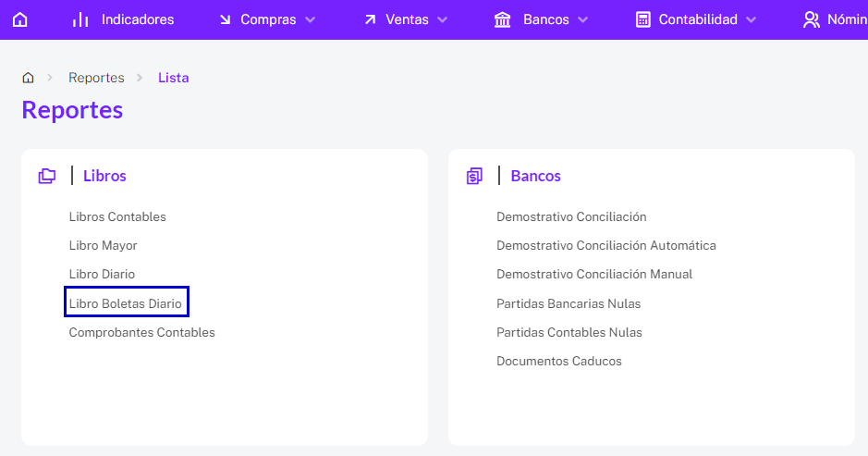Screen dimensions: 868x456
Task: Click the Bancos documents icon in card
Action: tap(474, 176)
